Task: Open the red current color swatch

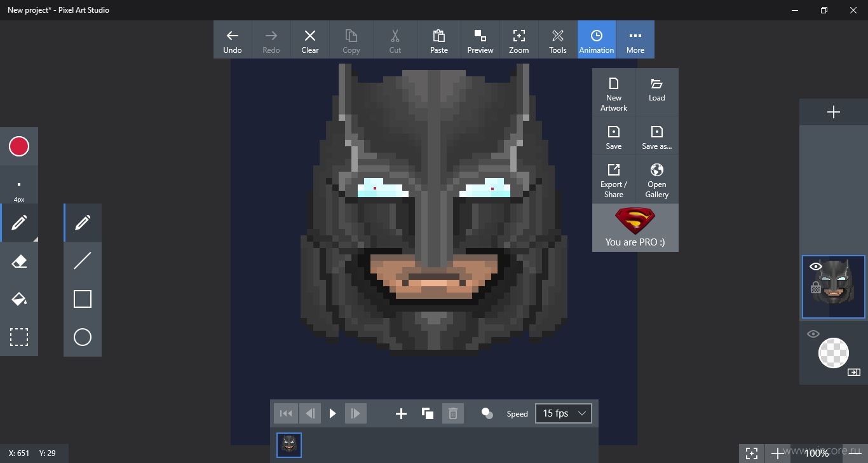Action: click(19, 146)
